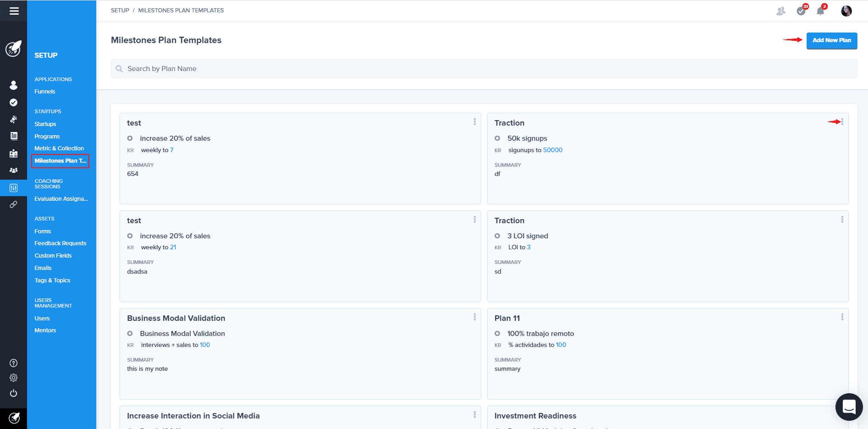The width and height of the screenshot is (868, 429).
Task: Click the weekly to 7 value
Action: [172, 150]
